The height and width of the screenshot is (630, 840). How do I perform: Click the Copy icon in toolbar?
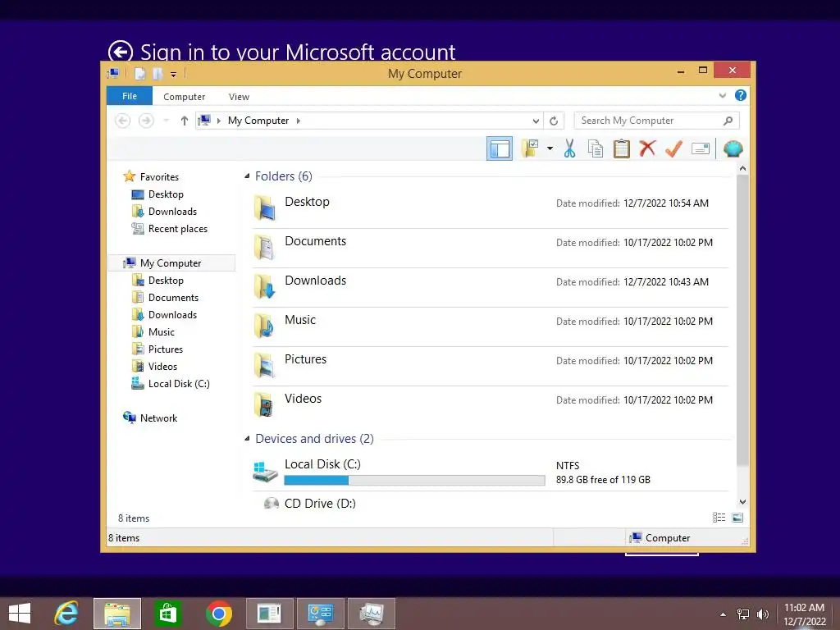596,148
